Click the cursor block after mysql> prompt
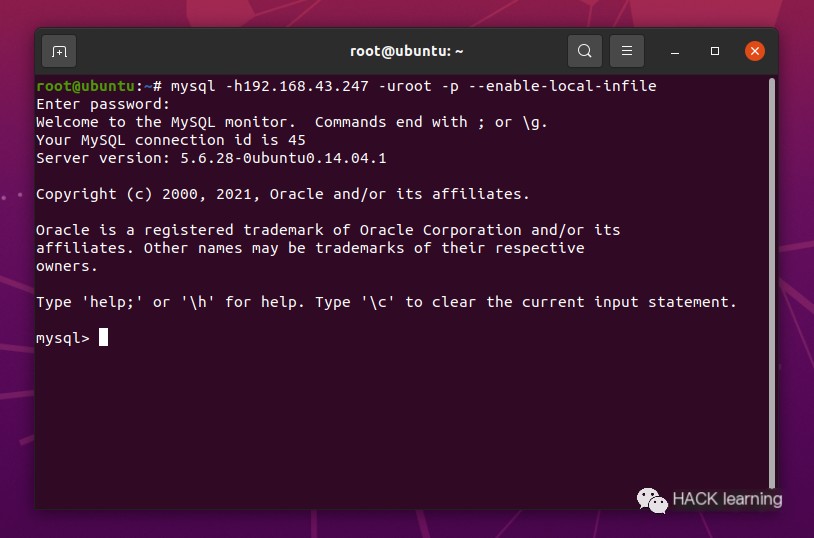 pos(103,338)
